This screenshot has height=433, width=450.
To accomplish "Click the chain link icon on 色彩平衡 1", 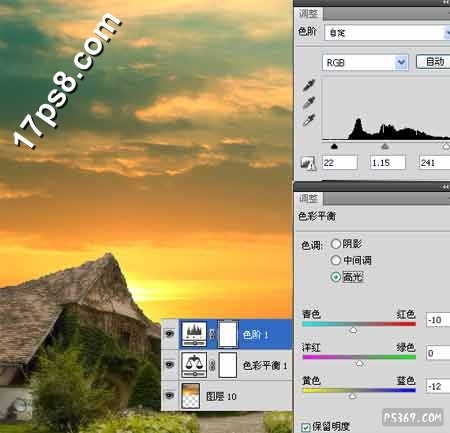I will point(212,365).
